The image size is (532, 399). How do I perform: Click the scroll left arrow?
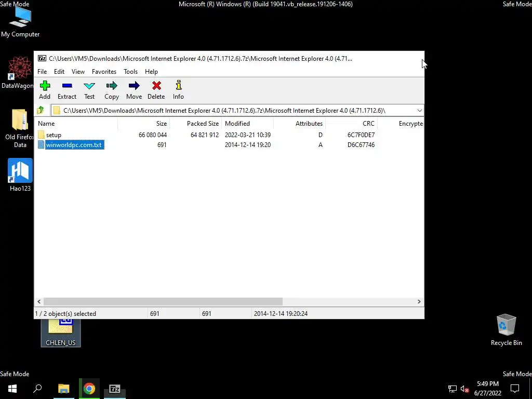pyautogui.click(x=39, y=302)
